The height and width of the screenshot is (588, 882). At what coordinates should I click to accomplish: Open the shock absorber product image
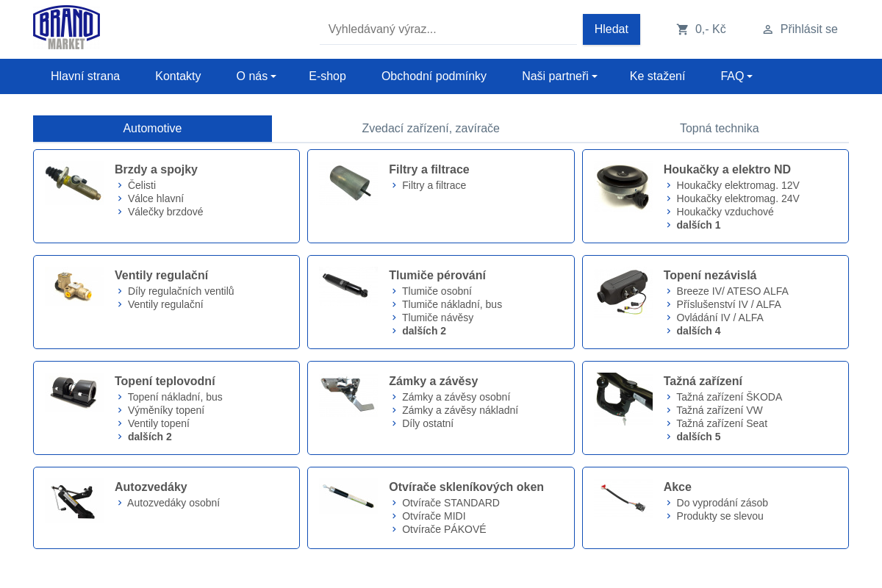[x=347, y=285]
